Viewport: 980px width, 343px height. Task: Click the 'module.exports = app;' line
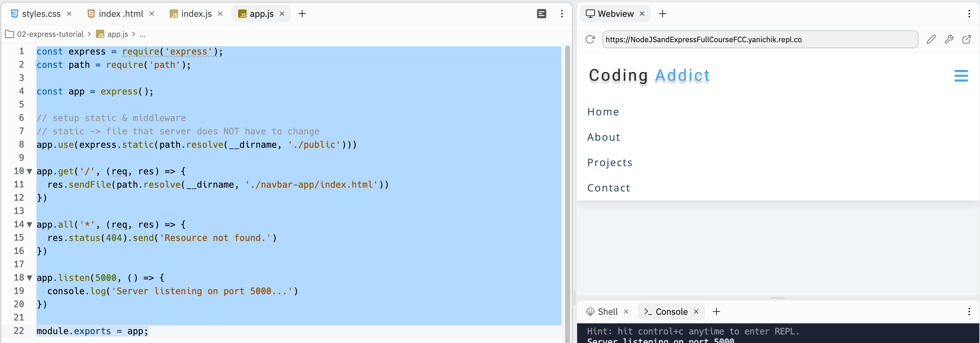pyautogui.click(x=92, y=331)
